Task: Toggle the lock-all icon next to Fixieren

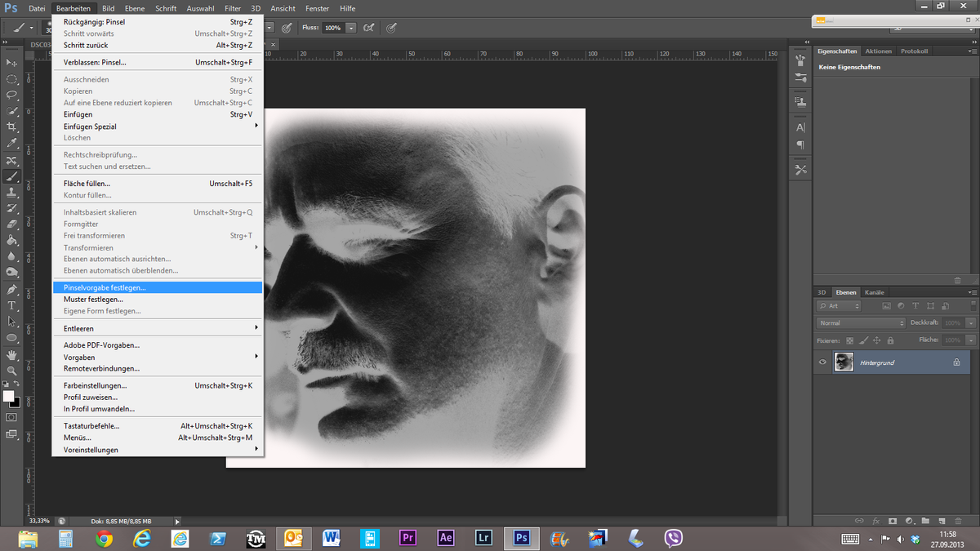Action: pyautogui.click(x=891, y=340)
